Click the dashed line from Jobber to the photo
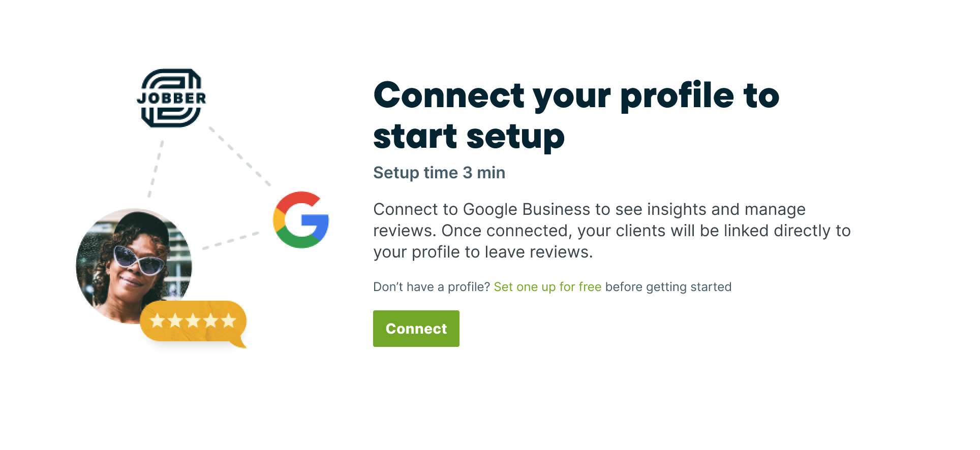Screen dimensions: 980x450 click(x=156, y=169)
